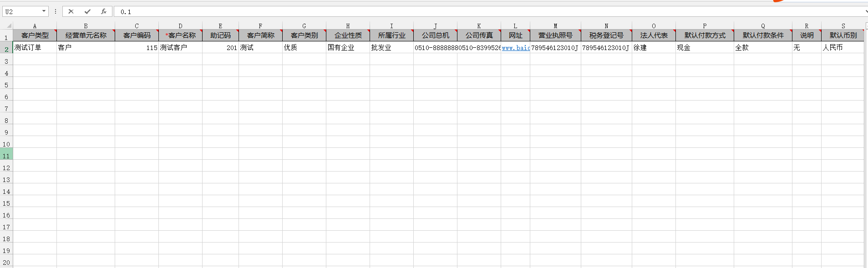Click the Name Box showing U2
Viewport: 868px width, 268px height.
[22, 11]
